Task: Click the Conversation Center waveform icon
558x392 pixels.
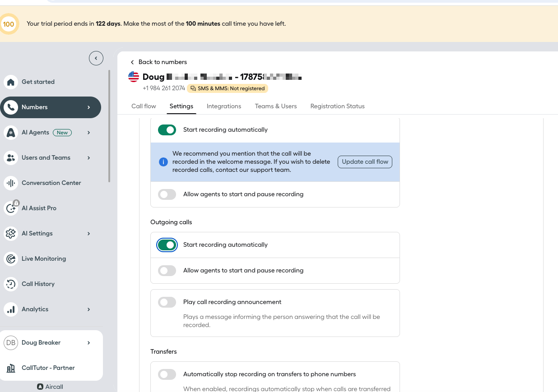Action: [11, 183]
